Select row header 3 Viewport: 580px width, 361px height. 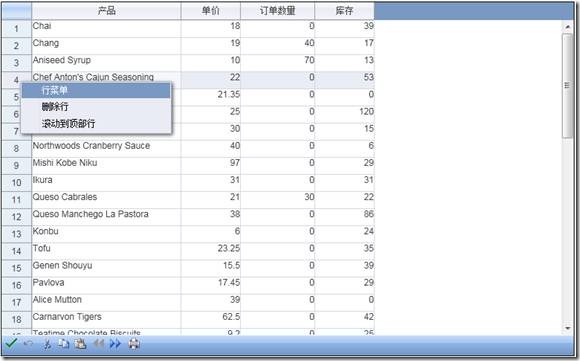(17, 63)
